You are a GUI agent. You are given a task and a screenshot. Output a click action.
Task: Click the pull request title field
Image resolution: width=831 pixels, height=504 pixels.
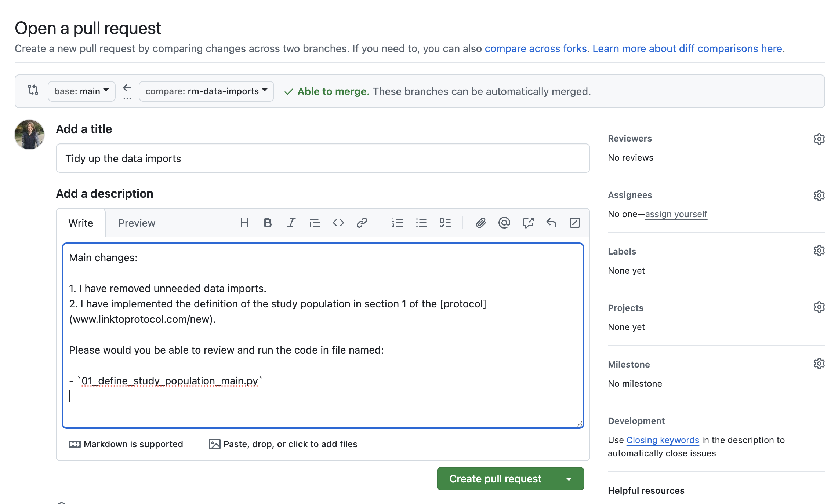click(323, 158)
